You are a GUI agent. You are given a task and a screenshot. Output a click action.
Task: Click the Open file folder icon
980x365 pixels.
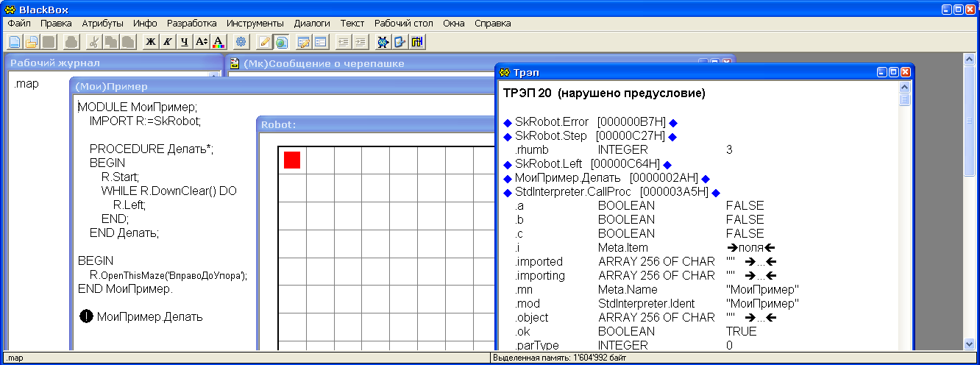click(x=32, y=42)
